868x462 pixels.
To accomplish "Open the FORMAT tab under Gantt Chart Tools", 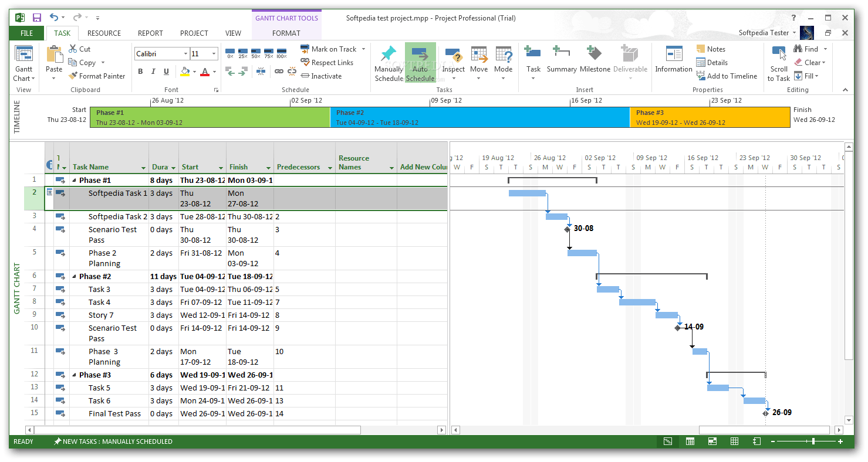I will click(286, 33).
